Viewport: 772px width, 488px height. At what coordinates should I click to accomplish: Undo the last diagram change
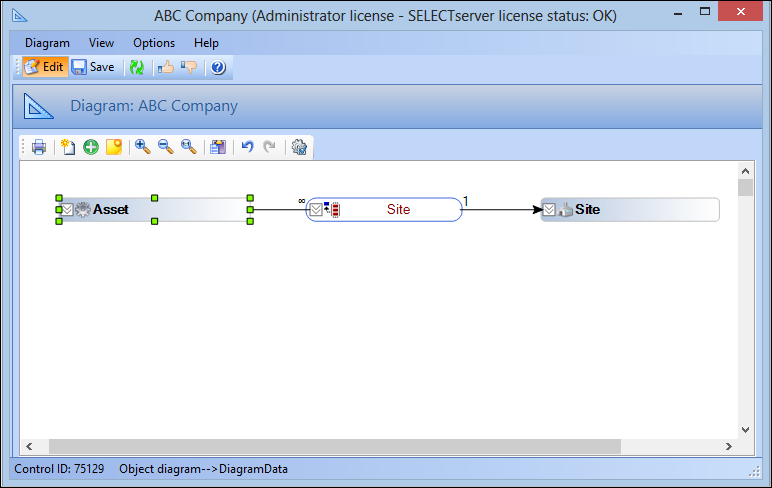[x=248, y=147]
